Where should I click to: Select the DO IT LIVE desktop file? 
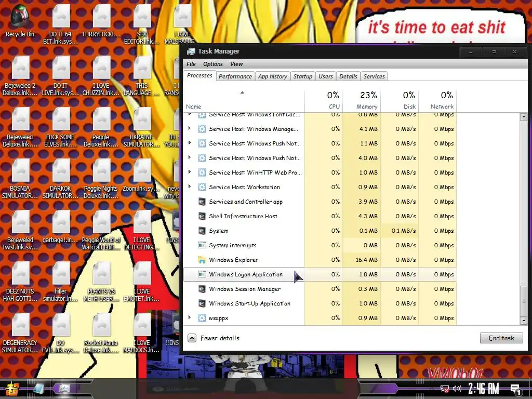[x=60, y=76]
